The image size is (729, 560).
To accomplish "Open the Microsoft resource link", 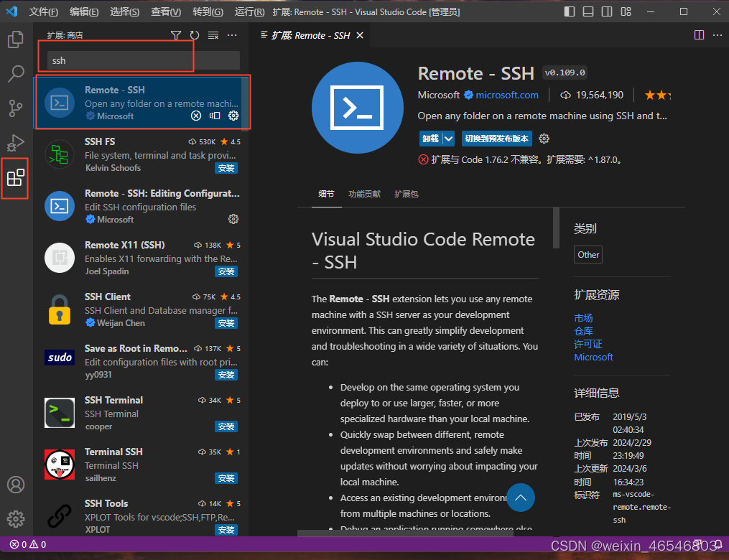I will click(593, 357).
